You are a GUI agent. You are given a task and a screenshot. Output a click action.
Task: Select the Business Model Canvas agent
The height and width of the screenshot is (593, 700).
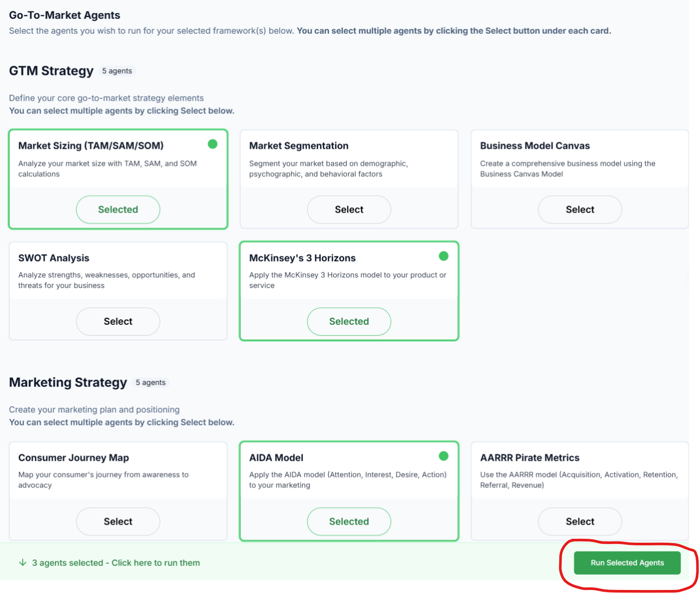(x=579, y=210)
